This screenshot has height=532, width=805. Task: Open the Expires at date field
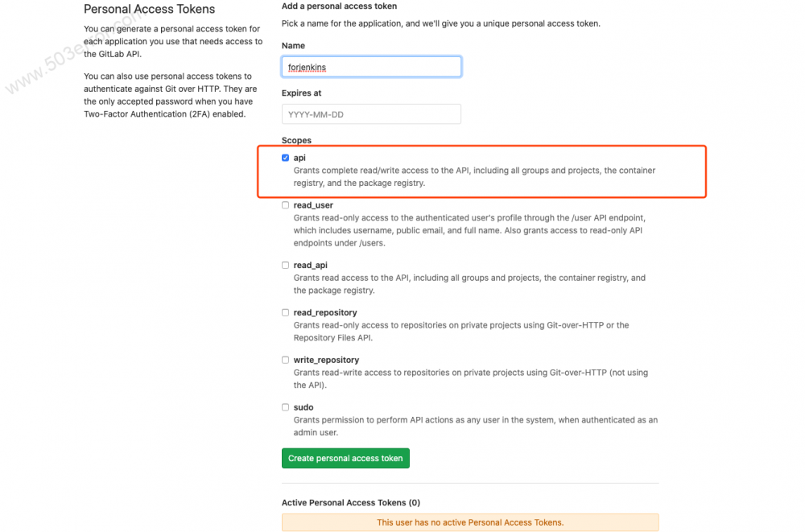pos(370,113)
